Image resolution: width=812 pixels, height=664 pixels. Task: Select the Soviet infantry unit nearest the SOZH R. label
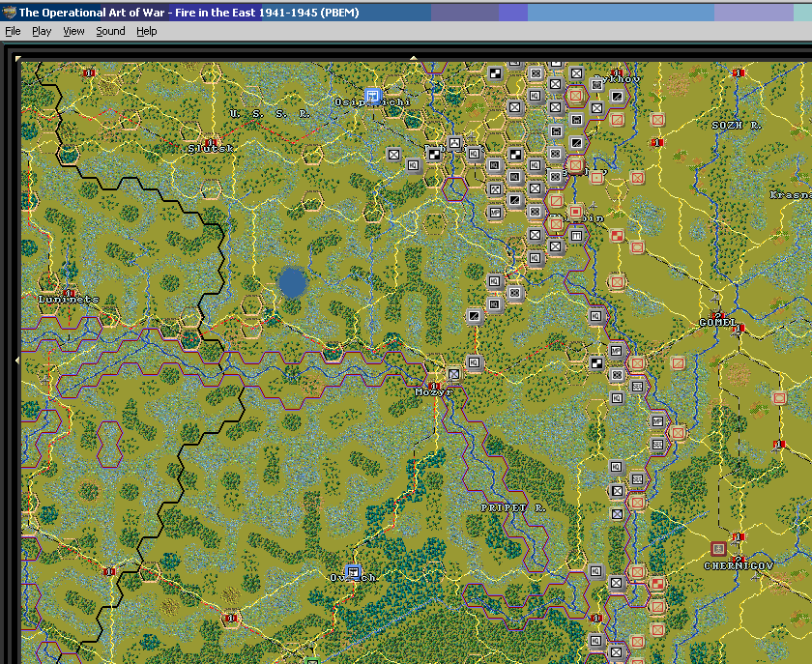coord(657,120)
